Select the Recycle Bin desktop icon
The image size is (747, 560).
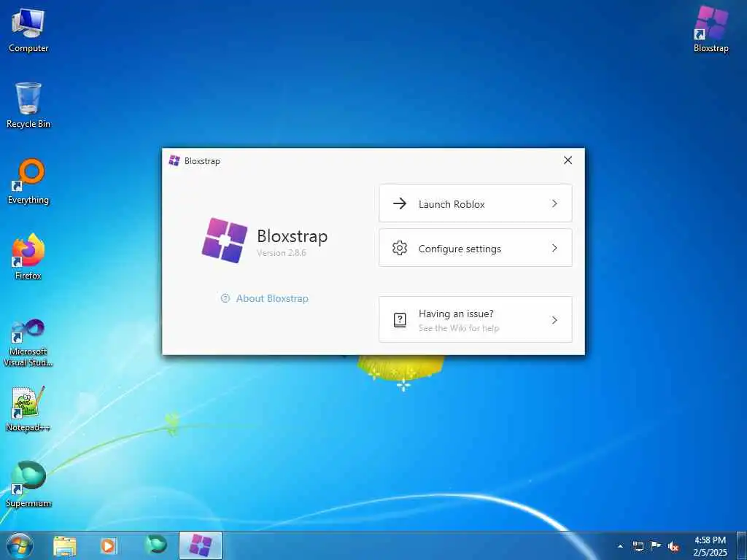tap(28, 106)
